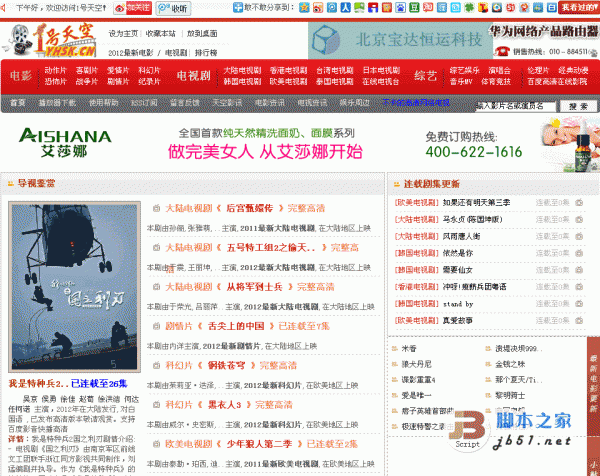The width and height of the screenshot is (600, 476).
Task: Share via green four-leaf clover icon
Action: [469, 7]
